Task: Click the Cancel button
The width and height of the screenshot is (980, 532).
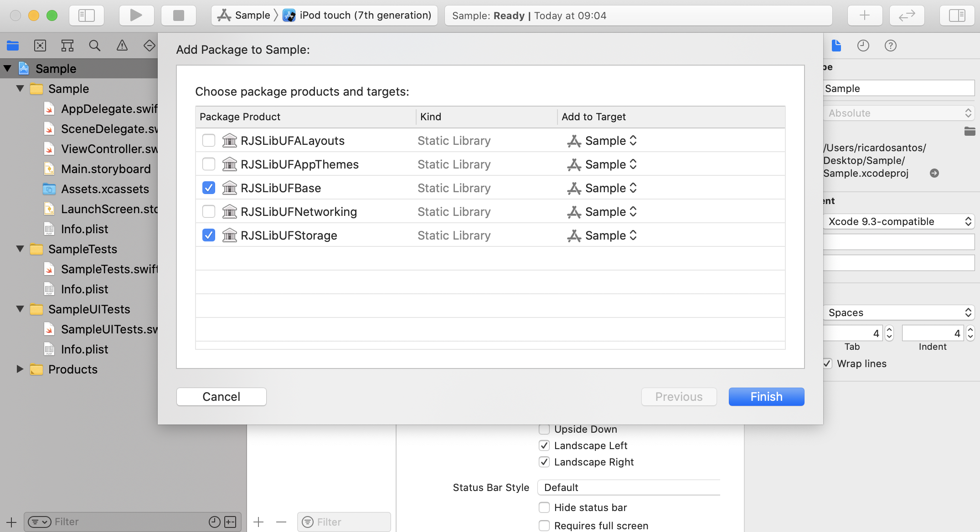Action: pos(221,397)
